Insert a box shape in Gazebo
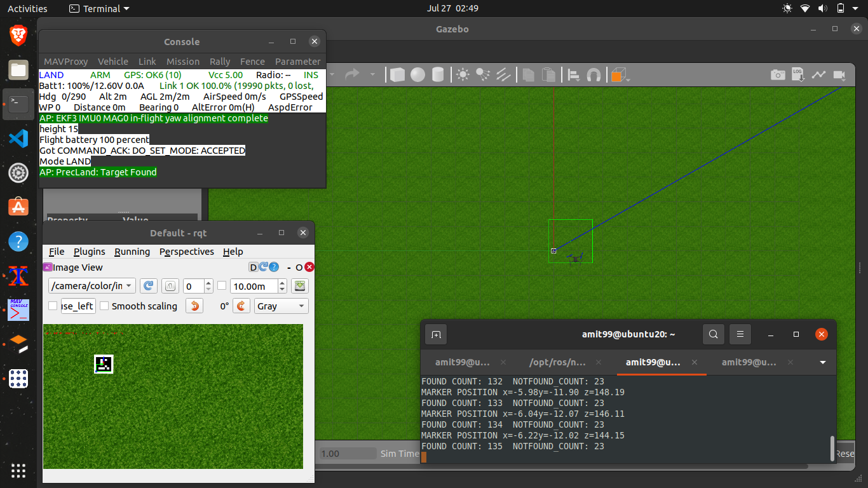868x488 pixels. tap(397, 75)
